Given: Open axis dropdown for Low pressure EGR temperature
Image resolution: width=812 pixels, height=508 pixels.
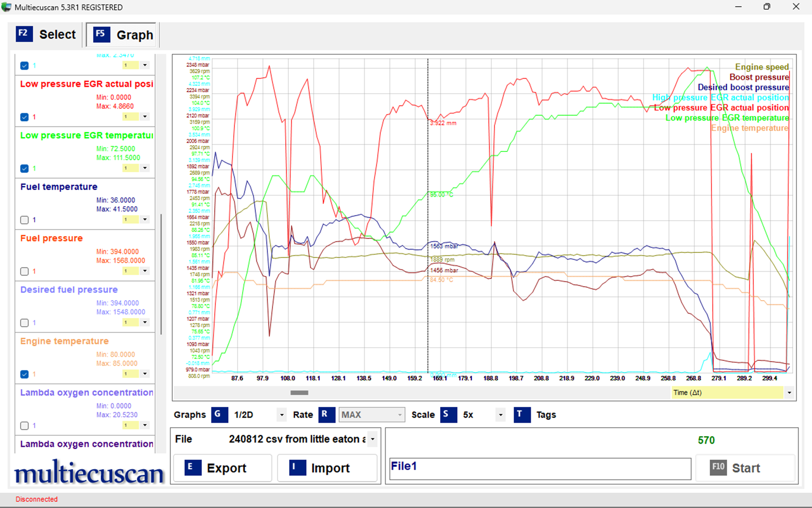Looking at the screenshot, I should coord(145,168).
